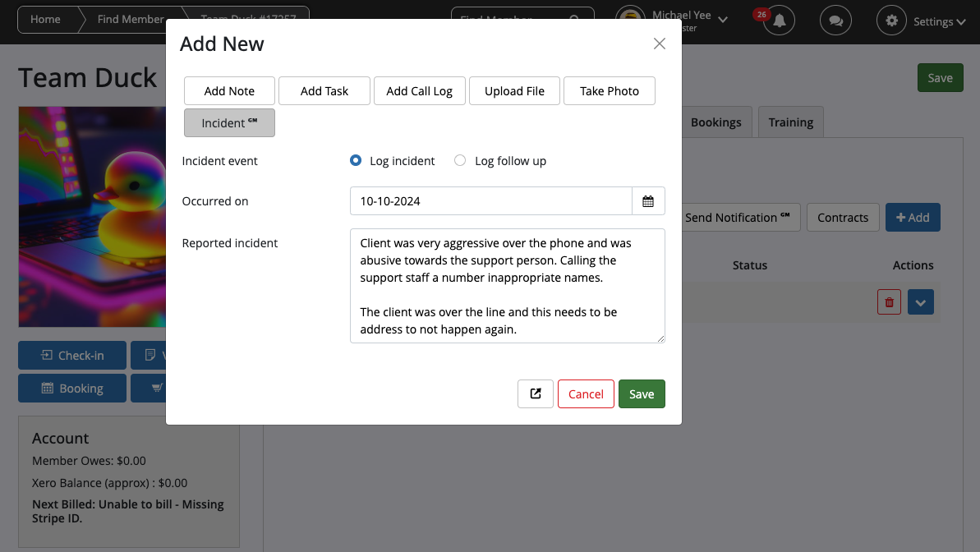
Task: Open the chat messages icon
Action: coord(835,21)
